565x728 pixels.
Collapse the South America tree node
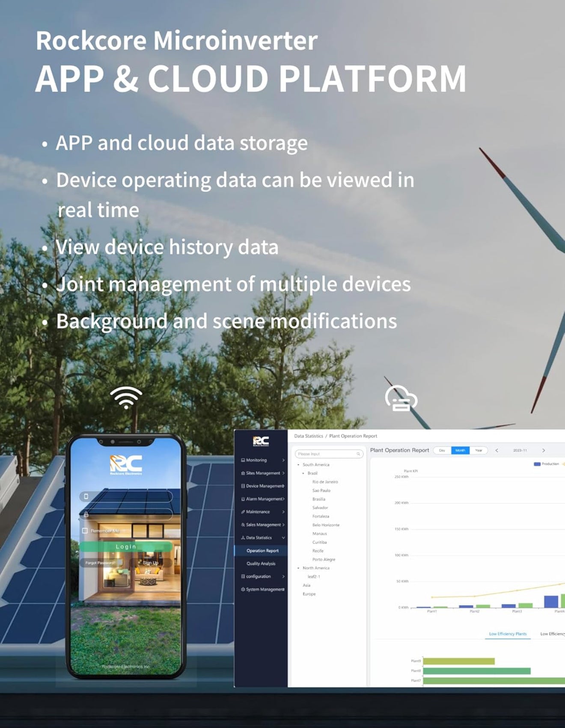(298, 465)
